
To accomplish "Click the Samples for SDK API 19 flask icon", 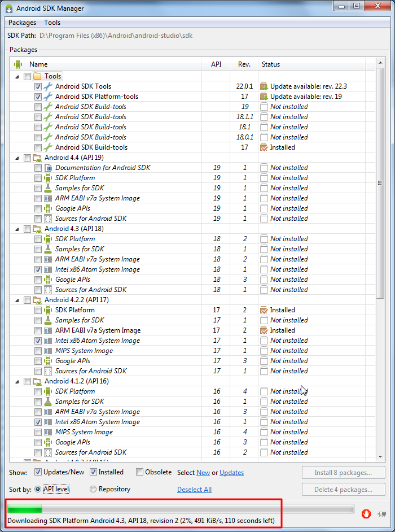I will pyautogui.click(x=48, y=188).
